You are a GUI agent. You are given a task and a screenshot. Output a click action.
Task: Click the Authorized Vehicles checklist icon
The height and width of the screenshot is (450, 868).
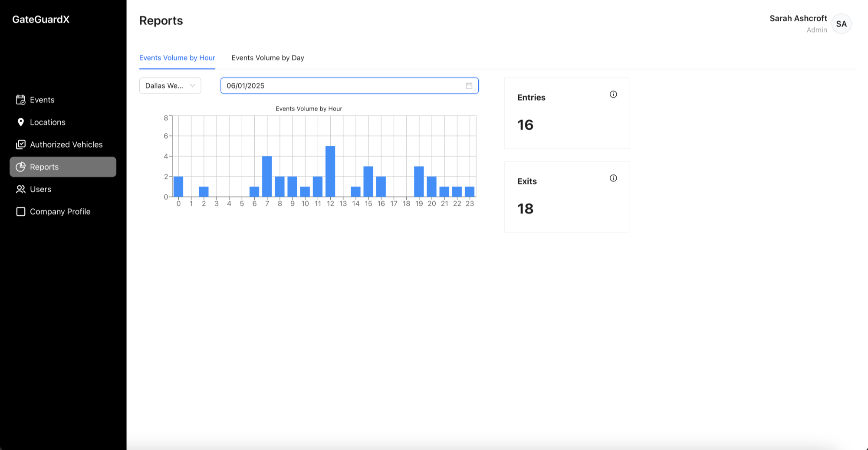pyautogui.click(x=20, y=145)
